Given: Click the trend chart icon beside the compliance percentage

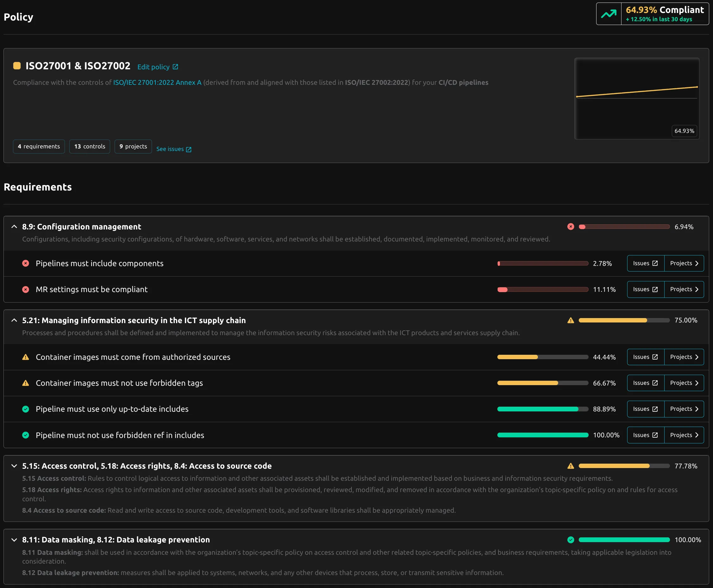Looking at the screenshot, I should (x=608, y=14).
